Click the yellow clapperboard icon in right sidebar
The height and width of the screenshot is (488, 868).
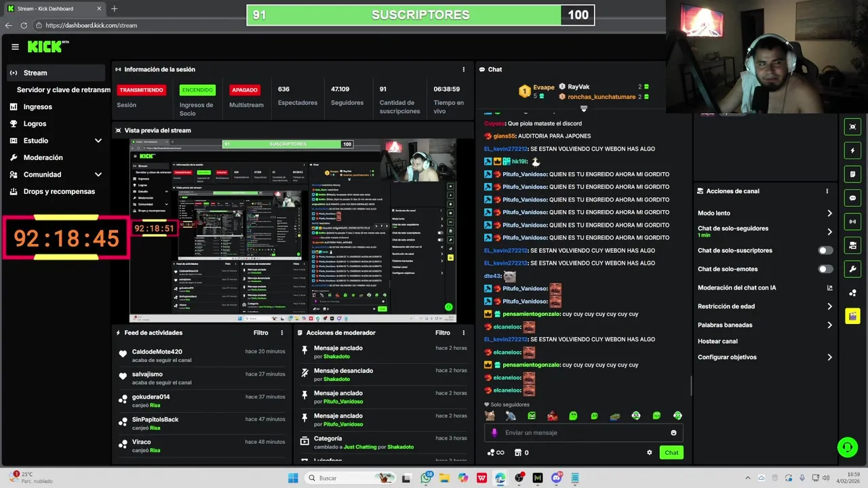point(852,317)
